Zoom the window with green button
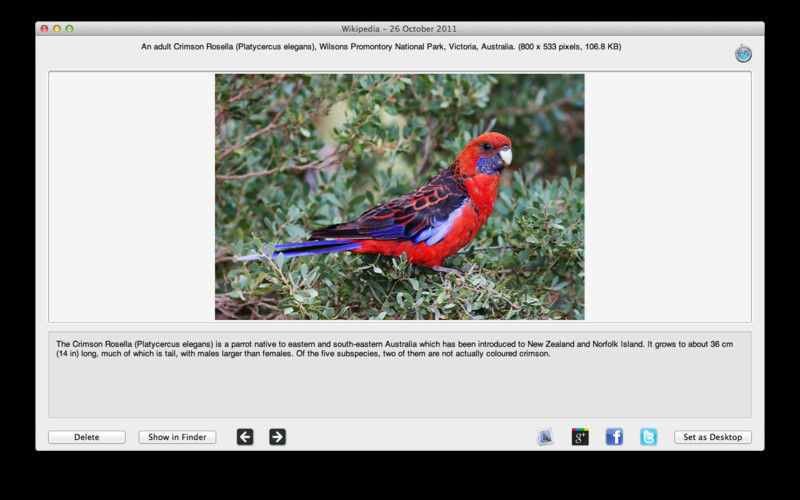This screenshot has width=800, height=500. [x=69, y=29]
